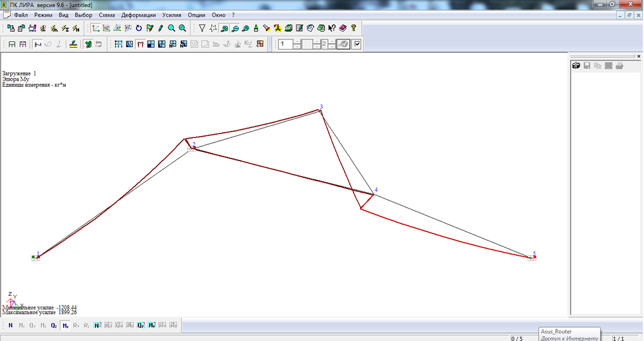
Task: Click the floppy save icon in side panel
Action: tap(587, 66)
